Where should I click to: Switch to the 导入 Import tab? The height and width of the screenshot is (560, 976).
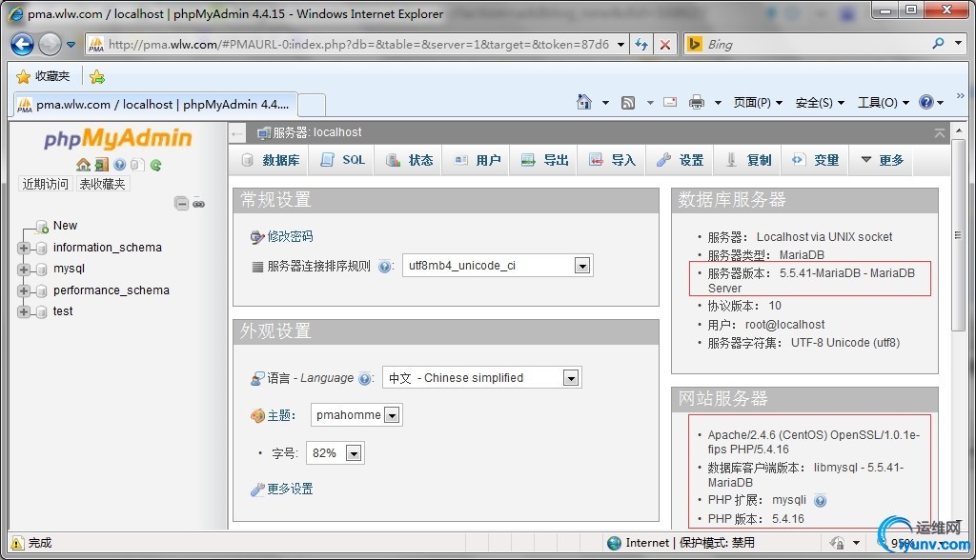pyautogui.click(x=613, y=160)
